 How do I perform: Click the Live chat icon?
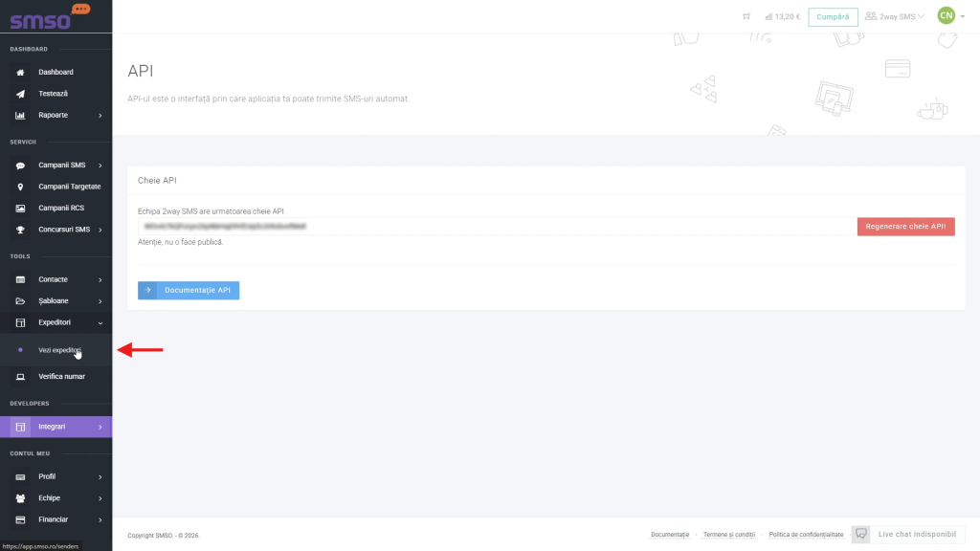pos(861,534)
